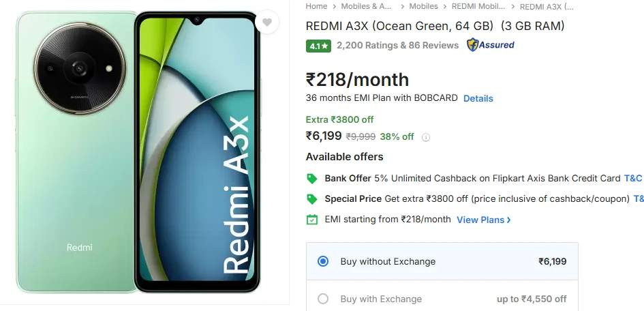
Task: Open the Home breadcrumb link
Action: [316, 6]
